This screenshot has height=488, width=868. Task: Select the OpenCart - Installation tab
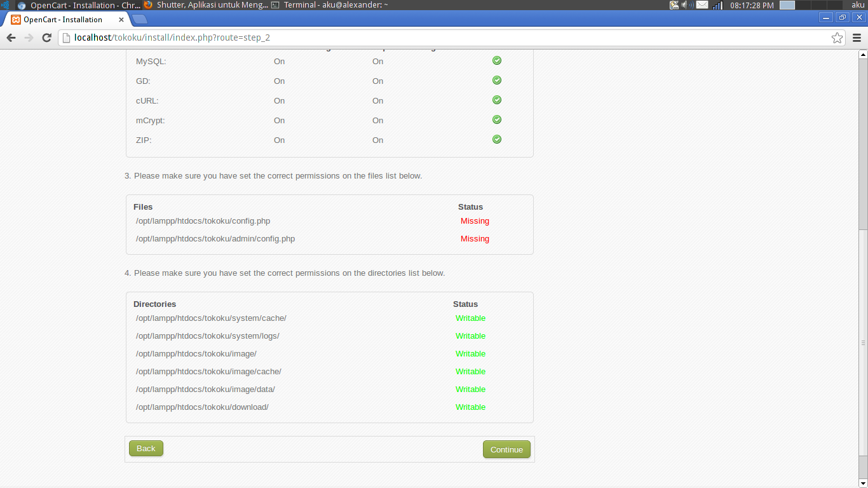coord(67,20)
